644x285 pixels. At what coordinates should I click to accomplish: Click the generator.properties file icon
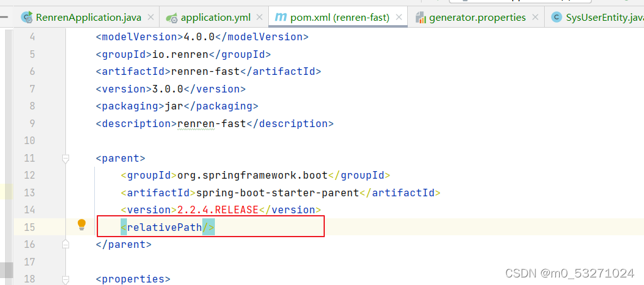420,17
